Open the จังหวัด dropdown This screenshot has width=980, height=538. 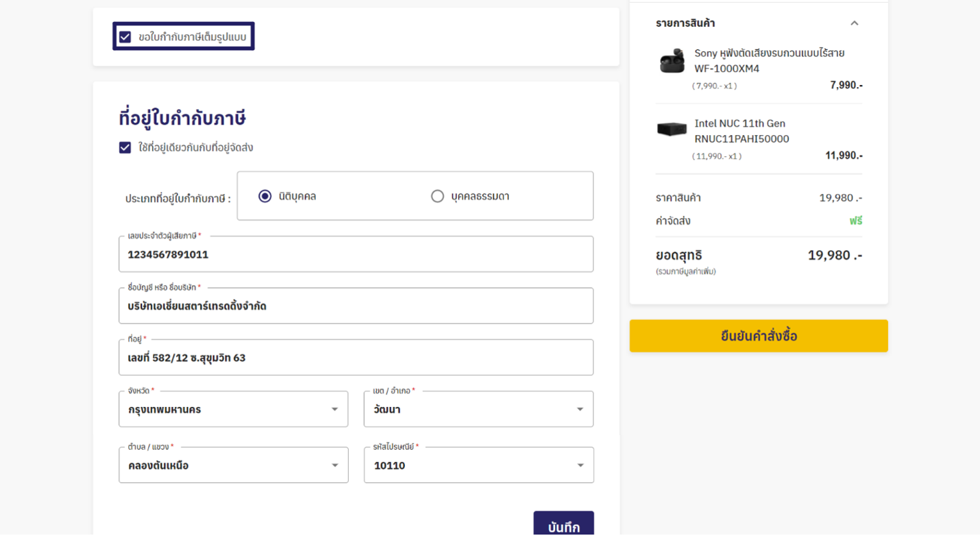[x=233, y=409]
